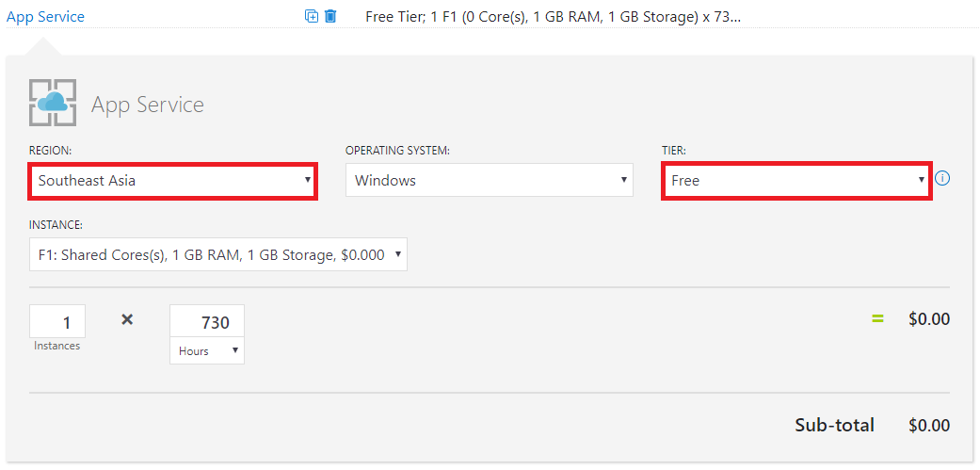Click the large App Service panel heading
Viewport: 980px width, 470px height.
point(148,105)
